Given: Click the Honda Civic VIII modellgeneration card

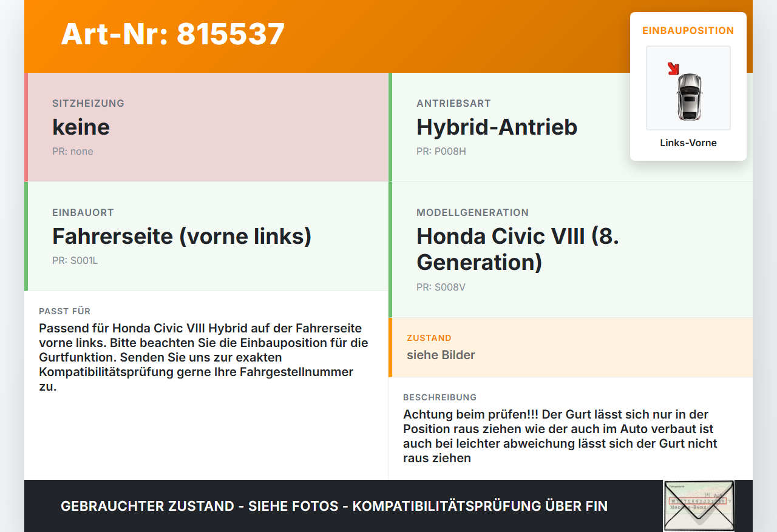Looking at the screenshot, I should [571, 250].
